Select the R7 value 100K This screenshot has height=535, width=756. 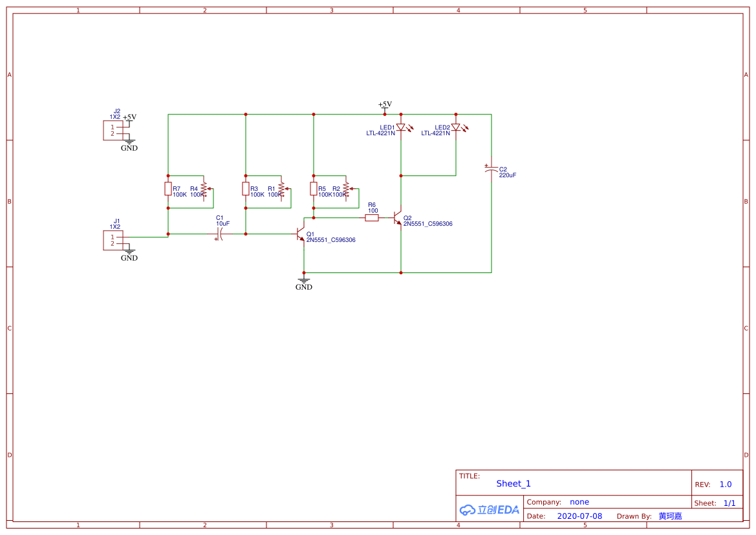(x=179, y=195)
